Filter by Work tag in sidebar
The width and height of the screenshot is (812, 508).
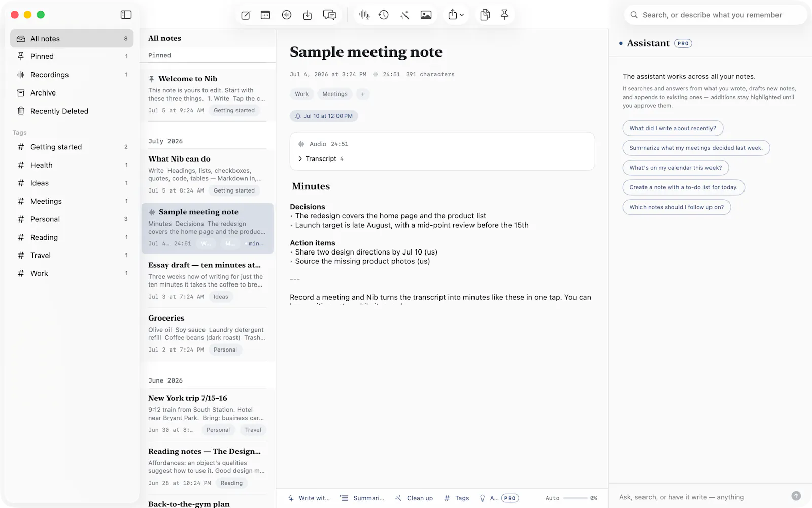tap(72, 273)
